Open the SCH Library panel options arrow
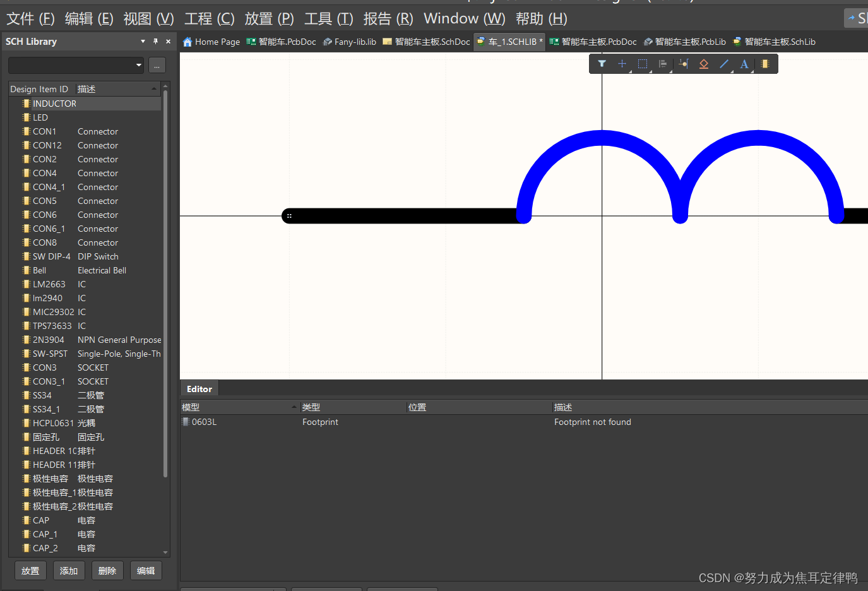Screen dimensions: 868x591 pyautogui.click(x=143, y=41)
